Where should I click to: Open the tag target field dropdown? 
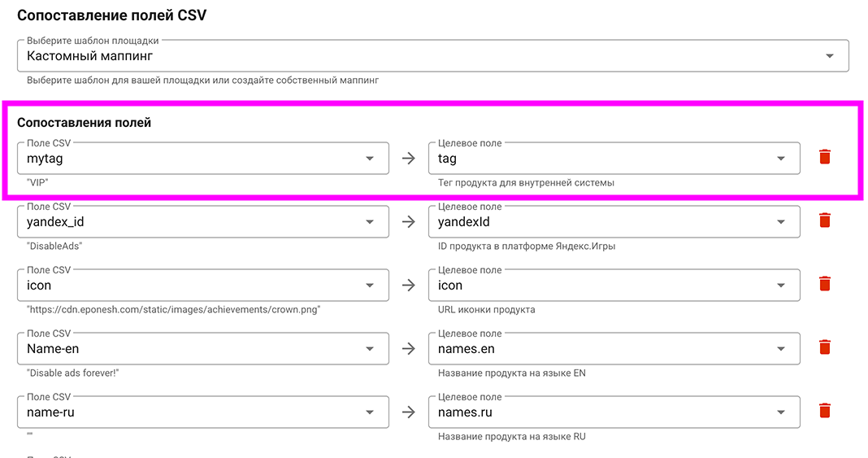tap(781, 159)
